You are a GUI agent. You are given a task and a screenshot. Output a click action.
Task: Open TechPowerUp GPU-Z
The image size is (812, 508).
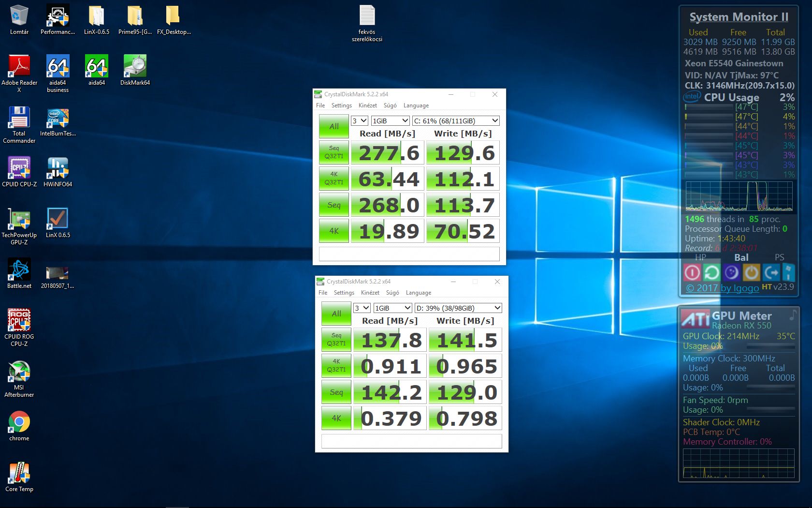pyautogui.click(x=19, y=226)
